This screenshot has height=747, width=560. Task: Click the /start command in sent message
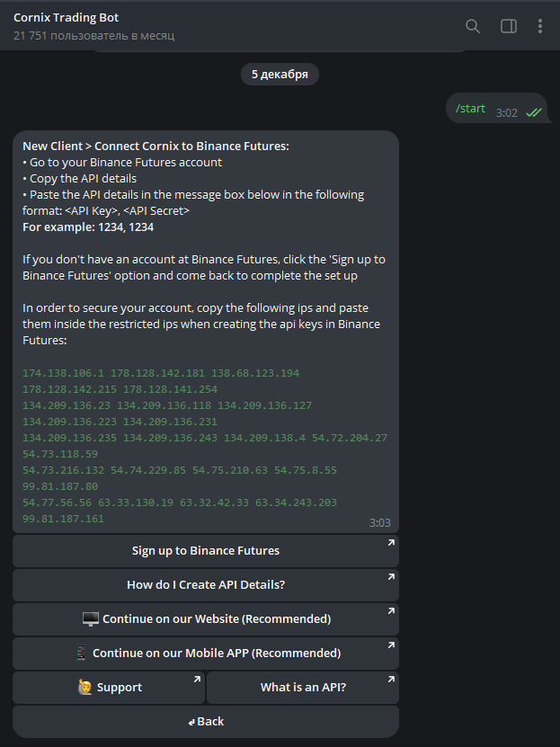coord(470,109)
